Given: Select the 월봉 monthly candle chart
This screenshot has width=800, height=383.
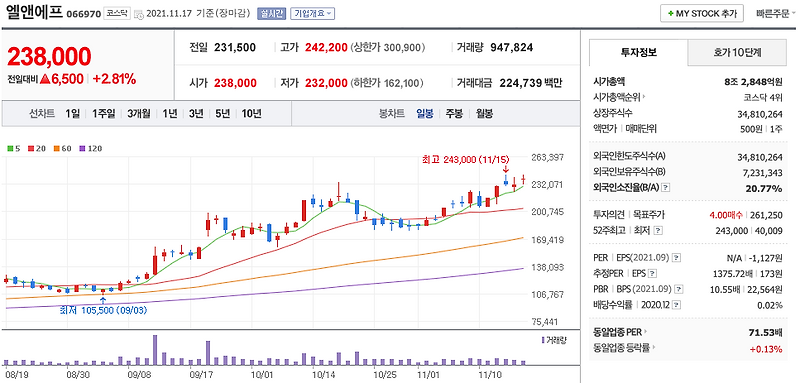Looking at the screenshot, I should pyautogui.click(x=485, y=114).
